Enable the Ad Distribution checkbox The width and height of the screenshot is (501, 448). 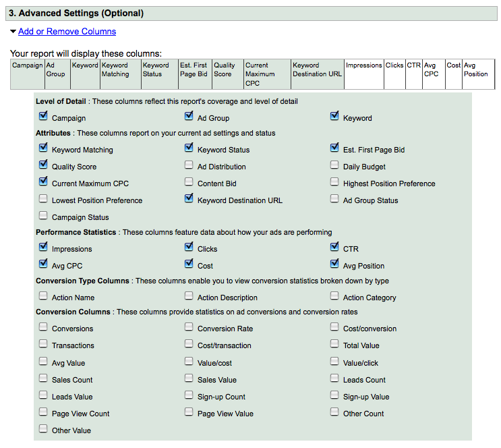189,165
